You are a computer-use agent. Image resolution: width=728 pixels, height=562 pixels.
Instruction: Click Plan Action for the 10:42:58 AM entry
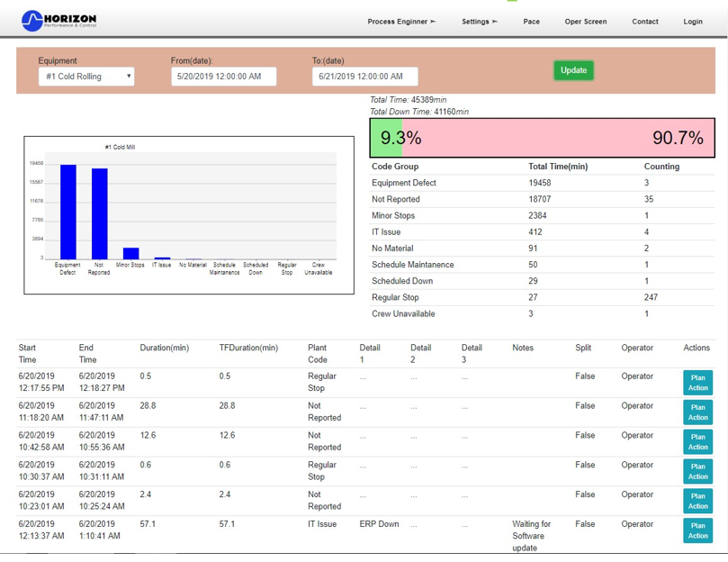click(697, 442)
